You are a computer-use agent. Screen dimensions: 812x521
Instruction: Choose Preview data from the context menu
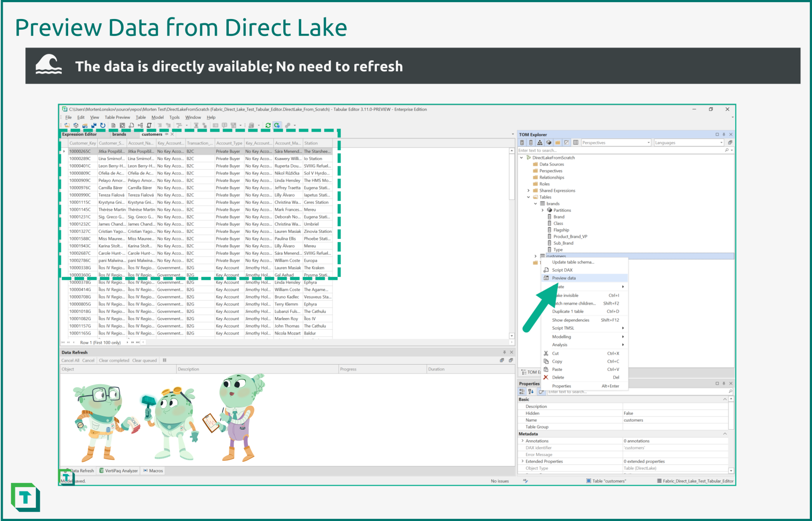564,278
